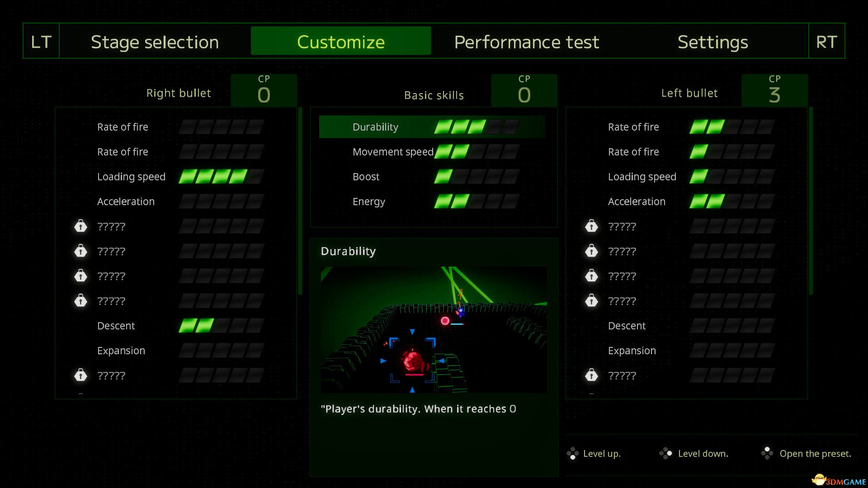Click the Right bullet Descent level bar
The width and height of the screenshot is (868, 488).
point(221,326)
